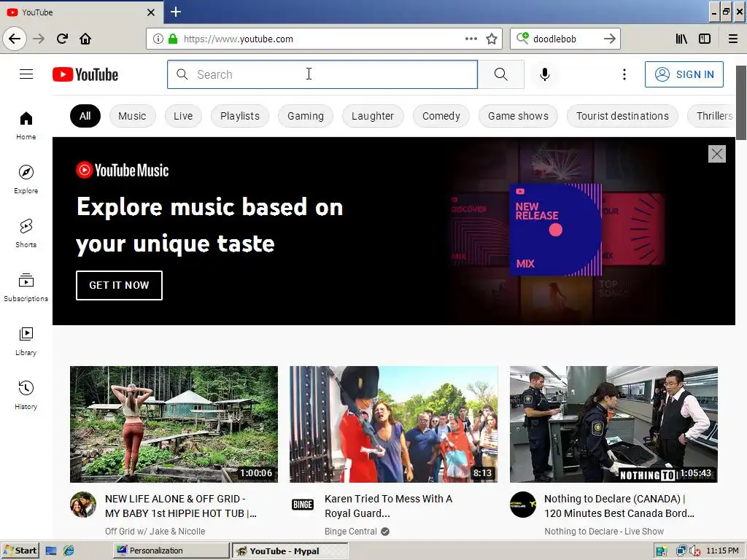Click the Binge Central channel avatar
747x560 pixels.
[x=303, y=505]
